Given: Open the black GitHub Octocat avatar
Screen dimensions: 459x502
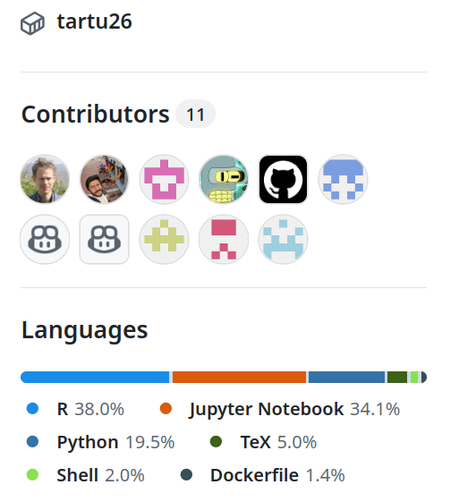Looking at the screenshot, I should click(283, 179).
